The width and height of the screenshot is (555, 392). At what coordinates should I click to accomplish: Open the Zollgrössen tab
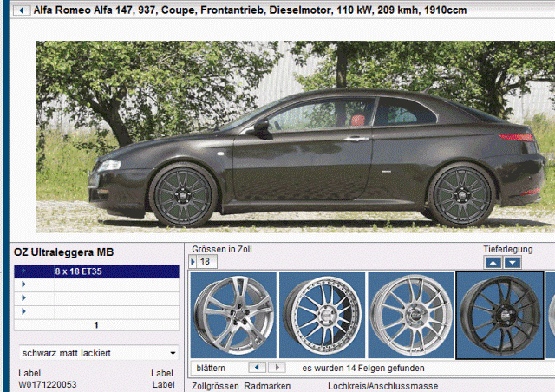215,386
